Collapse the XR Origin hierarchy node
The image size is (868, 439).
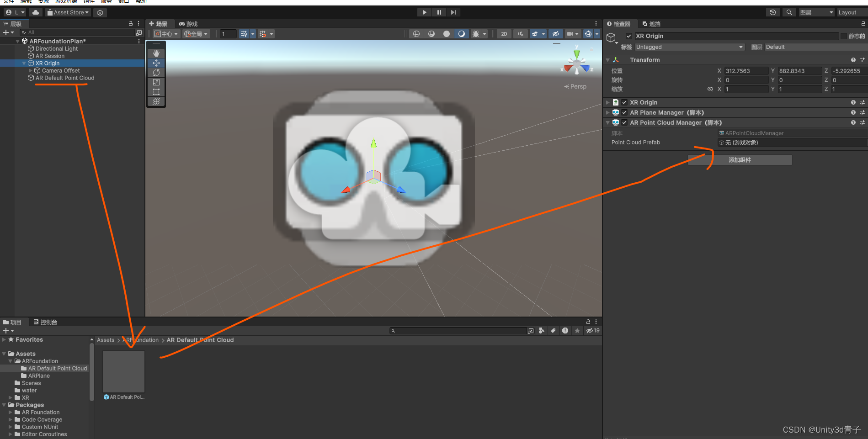[24, 63]
